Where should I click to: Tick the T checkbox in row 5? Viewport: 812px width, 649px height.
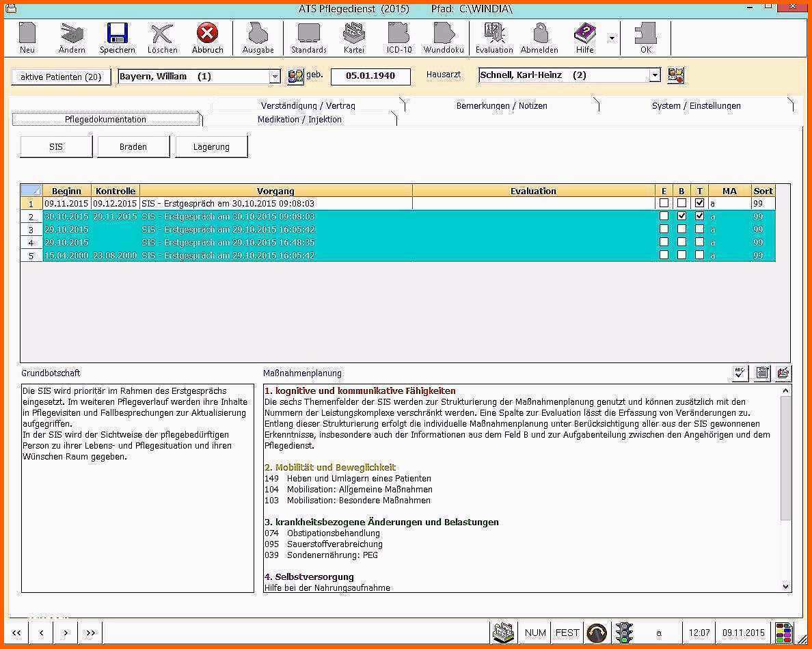(x=700, y=255)
